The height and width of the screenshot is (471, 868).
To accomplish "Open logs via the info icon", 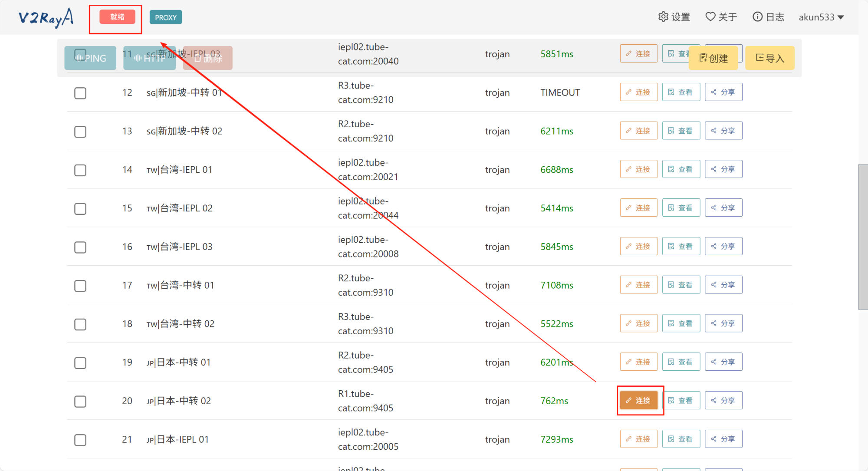I will pyautogui.click(x=757, y=17).
